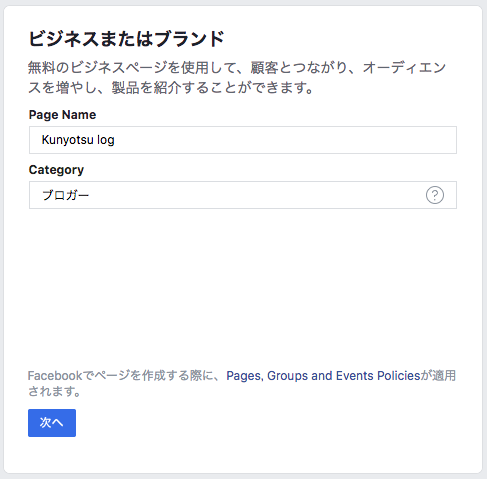Click the word Facebook in policy notice
The image size is (487, 479).
pos(55,376)
